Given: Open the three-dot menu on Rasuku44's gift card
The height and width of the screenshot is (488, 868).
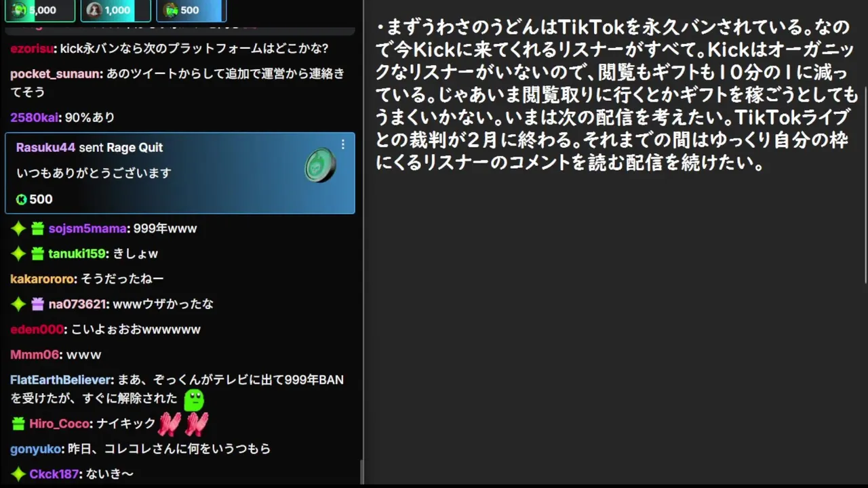Looking at the screenshot, I should pos(342,144).
